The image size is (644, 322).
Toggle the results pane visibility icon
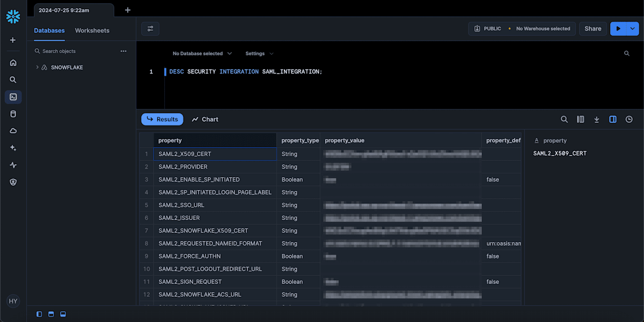coord(63,314)
